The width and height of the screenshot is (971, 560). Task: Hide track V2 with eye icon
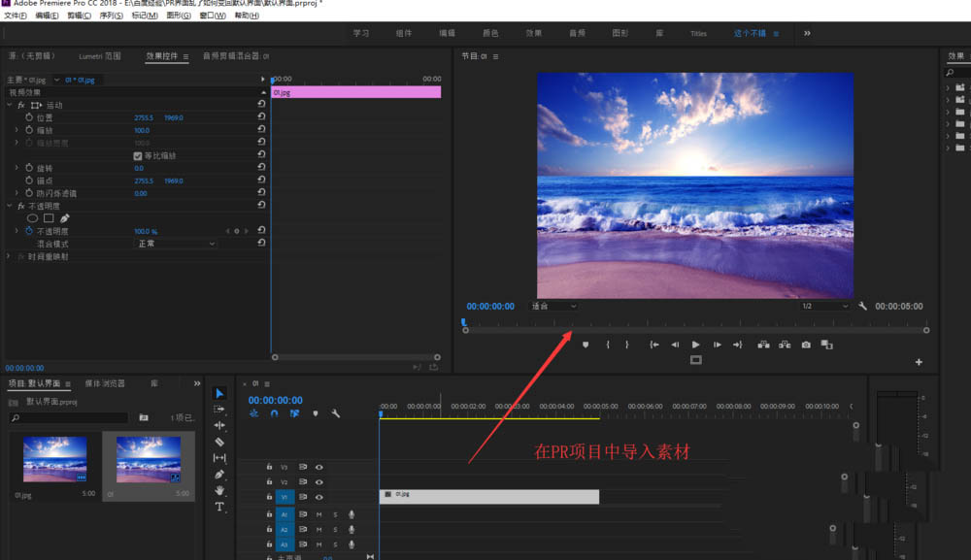pos(318,482)
